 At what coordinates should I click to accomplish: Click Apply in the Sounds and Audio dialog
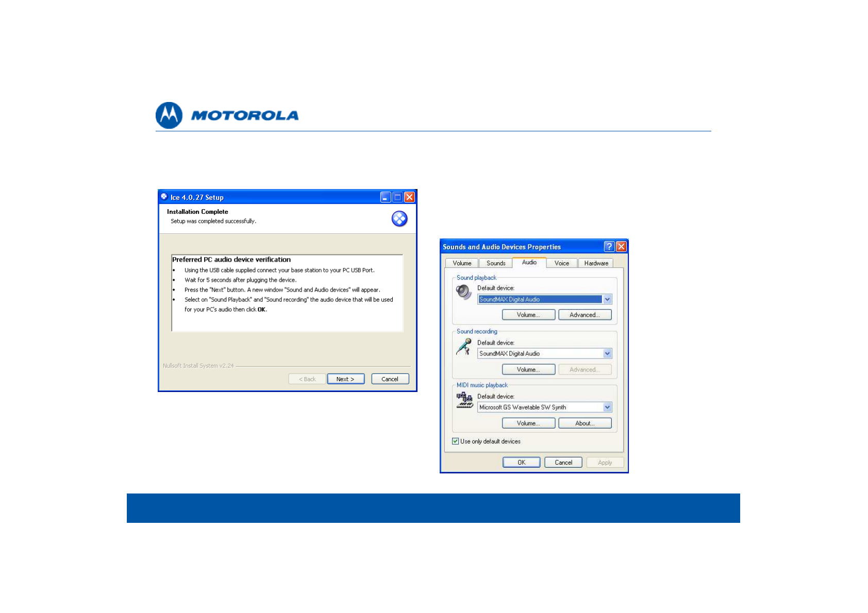tap(605, 463)
